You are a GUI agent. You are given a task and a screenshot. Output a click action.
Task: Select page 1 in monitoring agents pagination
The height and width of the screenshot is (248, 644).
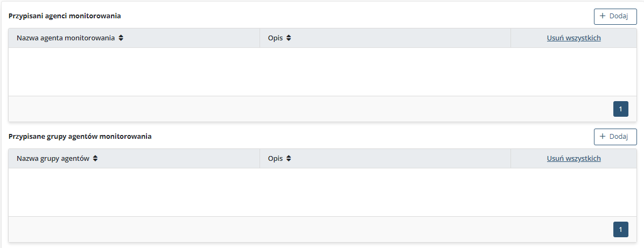click(620, 109)
